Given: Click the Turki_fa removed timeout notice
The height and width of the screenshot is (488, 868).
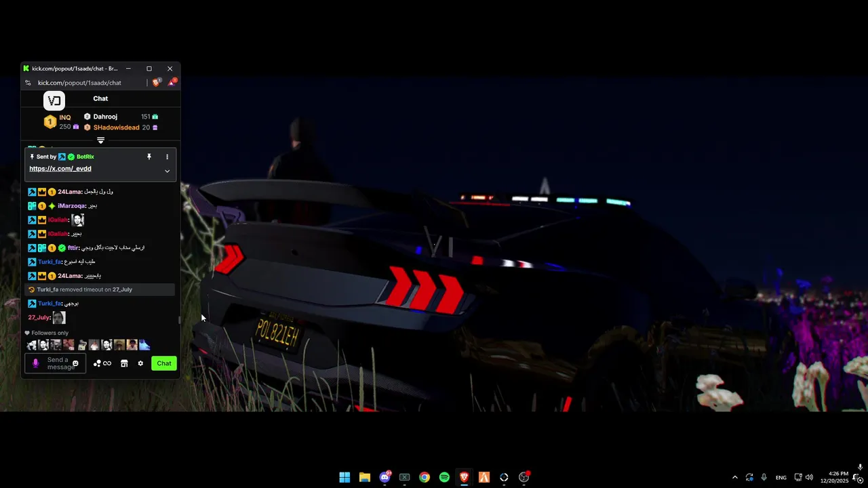Looking at the screenshot, I should 100,289.
